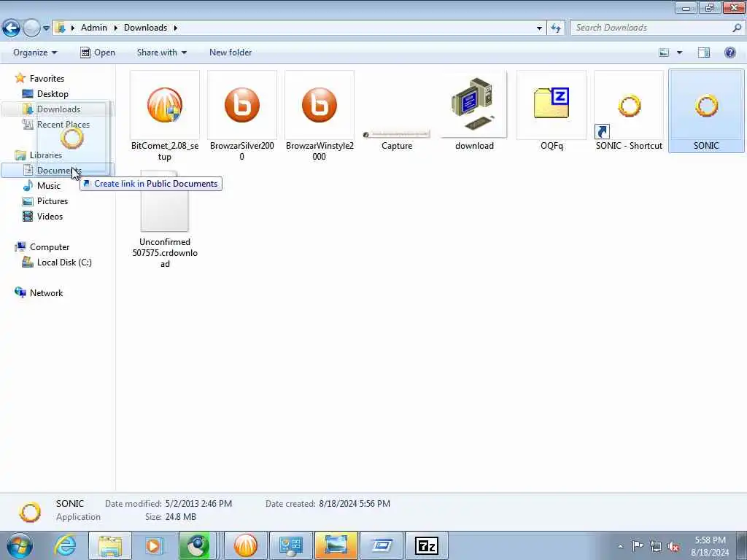Viewport: 747px width, 560px height.
Task: Open the 7z taskbar icon
Action: pyautogui.click(x=426, y=545)
